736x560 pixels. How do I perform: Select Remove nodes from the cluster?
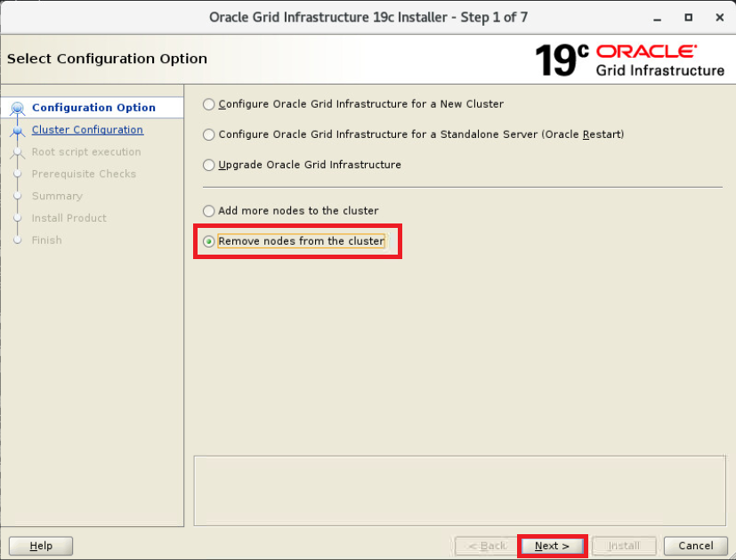[295, 241]
